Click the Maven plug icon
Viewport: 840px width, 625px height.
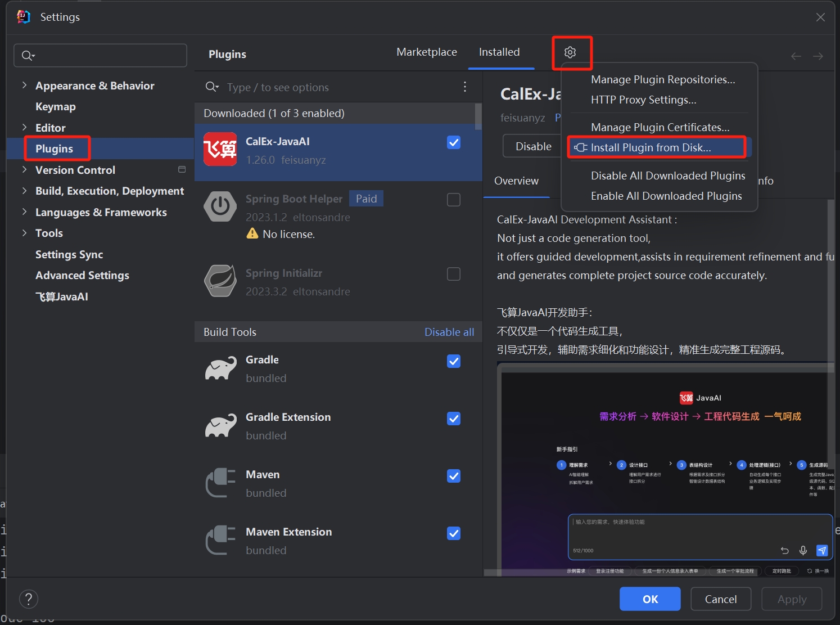pos(220,483)
